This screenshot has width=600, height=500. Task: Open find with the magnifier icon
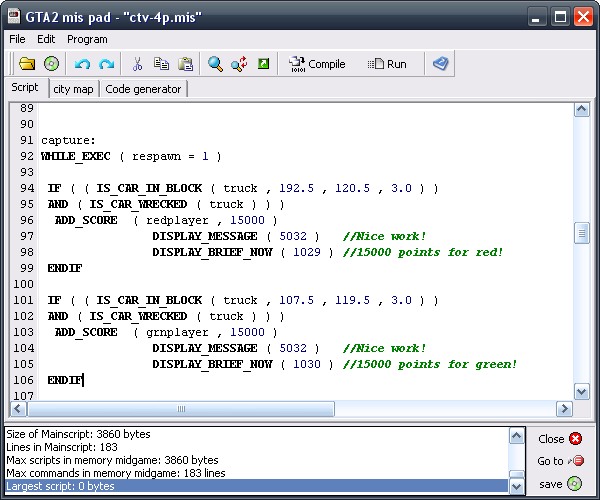[x=215, y=64]
